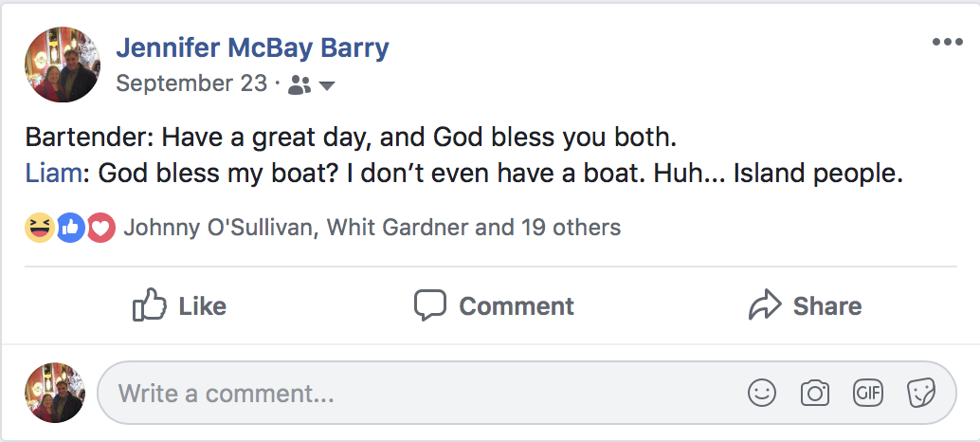Open the post audience privacy dropdown
Screen dimensions: 980x442
pos(312,85)
